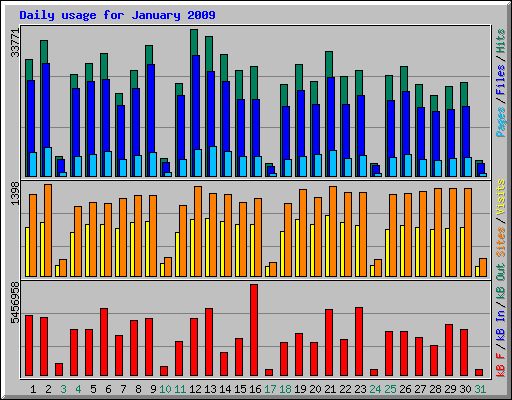The width and height of the screenshot is (512, 400).
Task: Select the green hits bar for day 26
Action: (404, 79)
